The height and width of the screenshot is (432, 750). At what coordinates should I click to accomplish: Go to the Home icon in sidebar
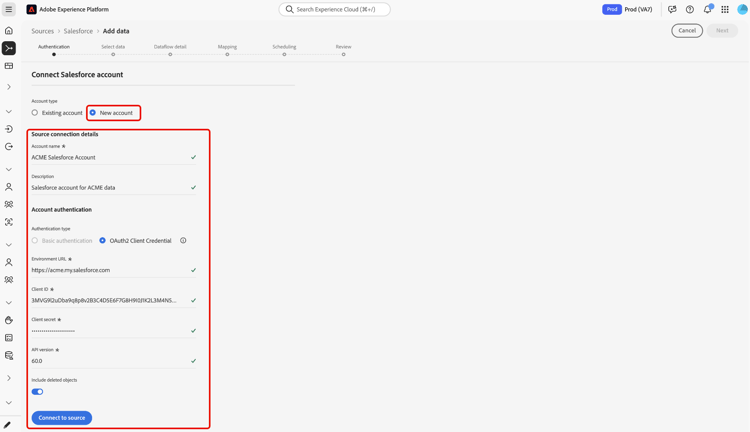[9, 31]
